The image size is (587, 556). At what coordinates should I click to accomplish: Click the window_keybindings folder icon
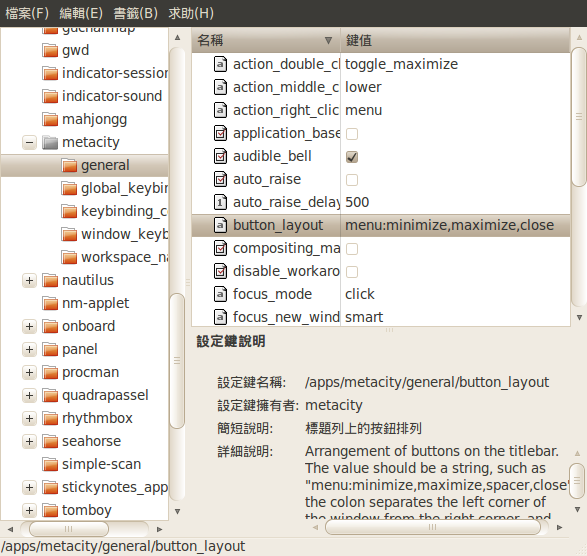tap(69, 234)
